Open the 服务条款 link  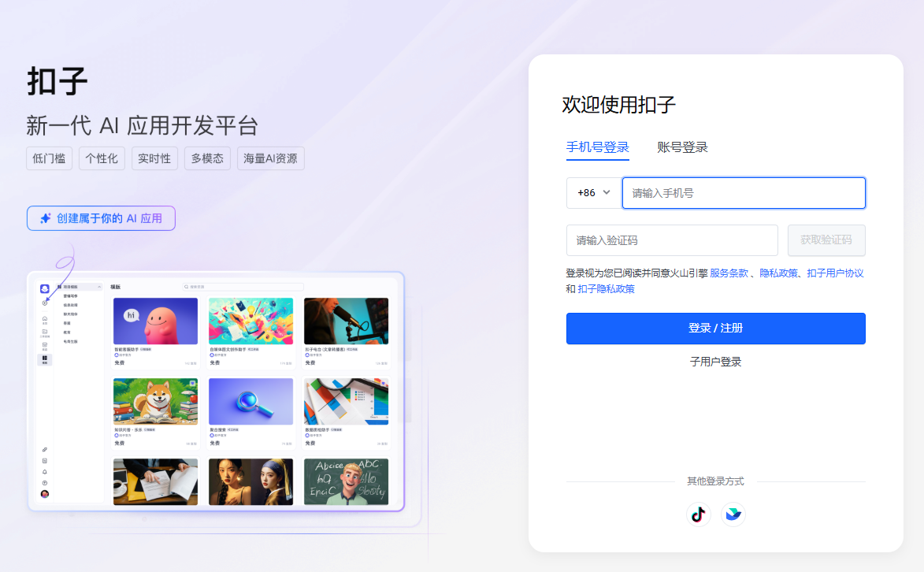point(729,273)
